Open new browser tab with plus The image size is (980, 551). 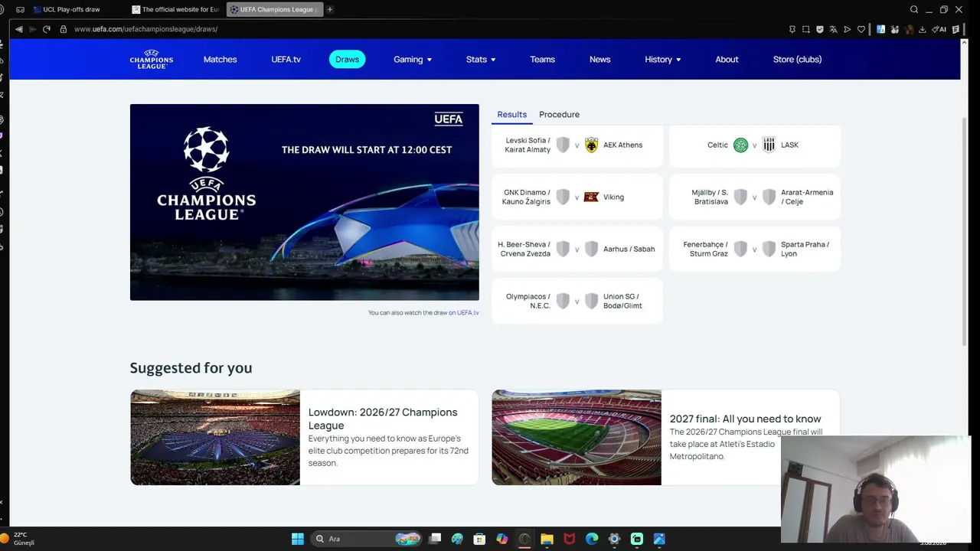pyautogui.click(x=330, y=9)
